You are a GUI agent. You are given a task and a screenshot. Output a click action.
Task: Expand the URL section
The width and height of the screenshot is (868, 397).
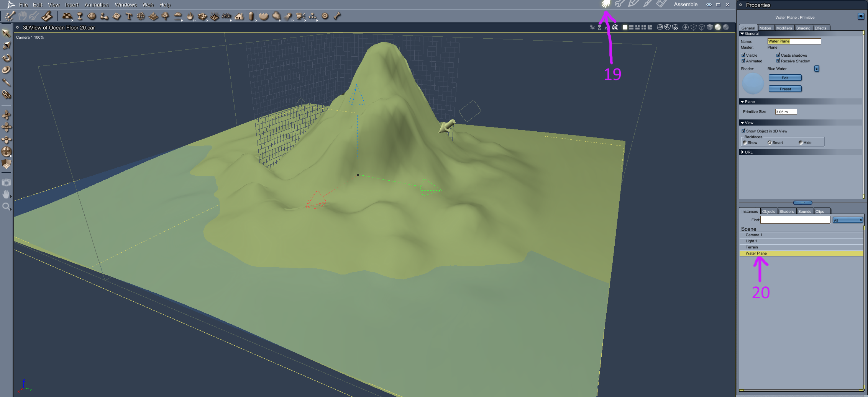pyautogui.click(x=742, y=152)
